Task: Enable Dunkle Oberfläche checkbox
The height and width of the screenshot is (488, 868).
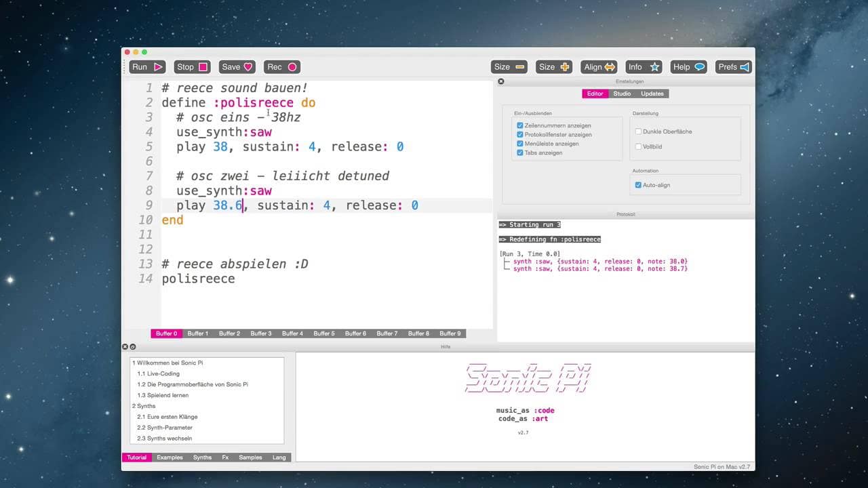Action: point(638,132)
